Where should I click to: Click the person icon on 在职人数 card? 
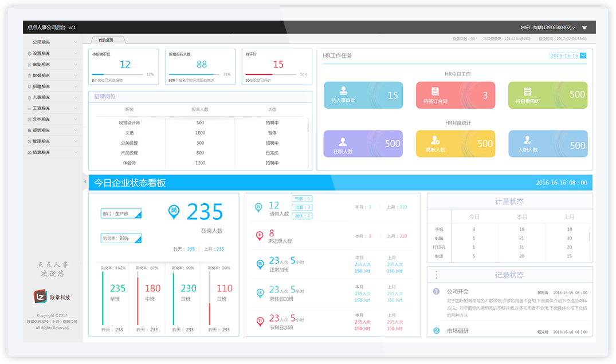pos(343,141)
